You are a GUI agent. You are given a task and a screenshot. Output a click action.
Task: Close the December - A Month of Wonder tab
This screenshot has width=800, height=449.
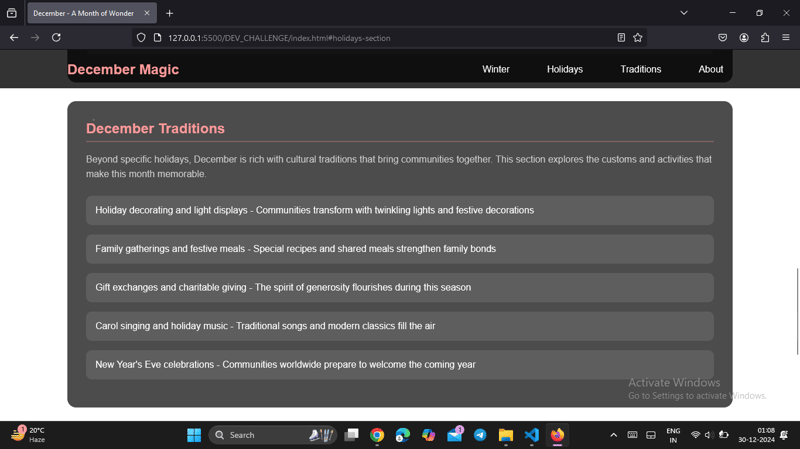[x=147, y=13]
